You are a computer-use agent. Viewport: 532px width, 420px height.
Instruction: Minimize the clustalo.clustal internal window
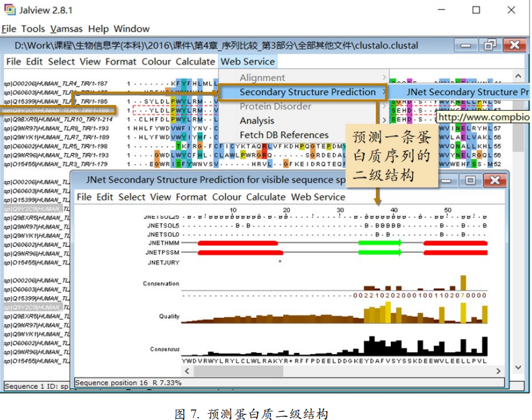(465, 45)
